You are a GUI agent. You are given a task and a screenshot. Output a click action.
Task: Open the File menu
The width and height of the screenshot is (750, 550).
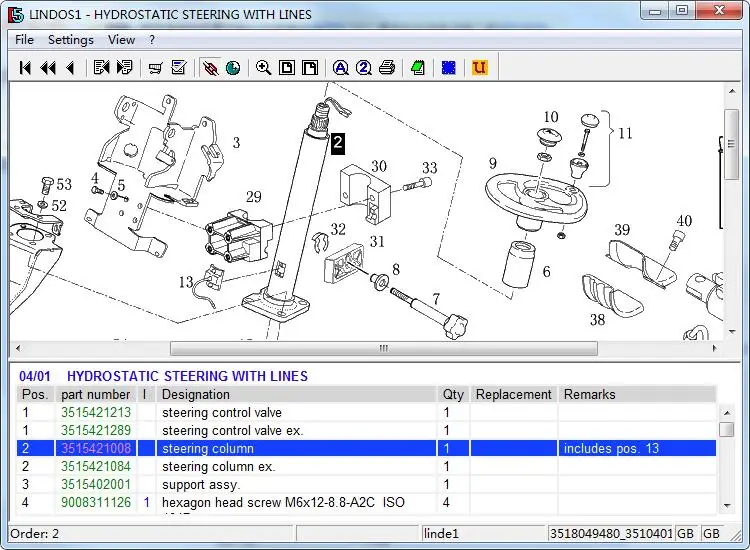[24, 40]
